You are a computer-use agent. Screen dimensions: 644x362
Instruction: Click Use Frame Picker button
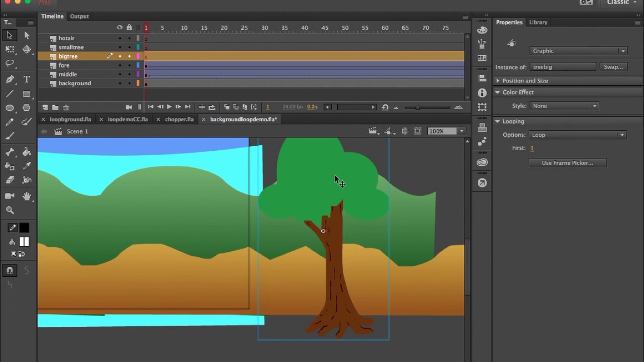tap(567, 163)
